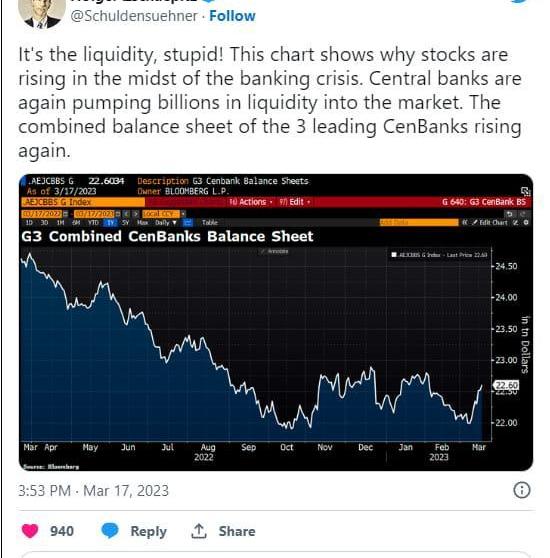Image resolution: width=550 pixels, height=558 pixels.
Task: Open the tweet info circle icon
Action: 522,490
